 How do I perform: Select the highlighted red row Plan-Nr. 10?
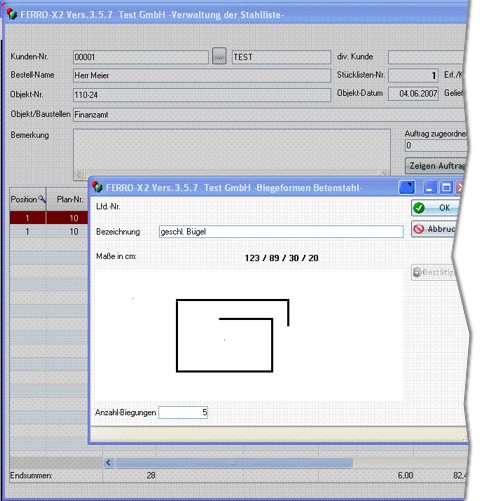pyautogui.click(x=67, y=218)
